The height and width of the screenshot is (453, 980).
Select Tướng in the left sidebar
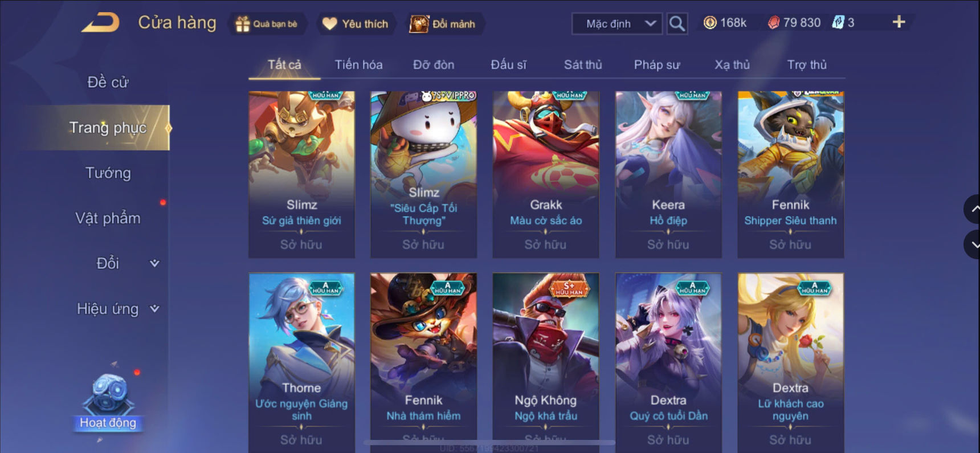(108, 173)
